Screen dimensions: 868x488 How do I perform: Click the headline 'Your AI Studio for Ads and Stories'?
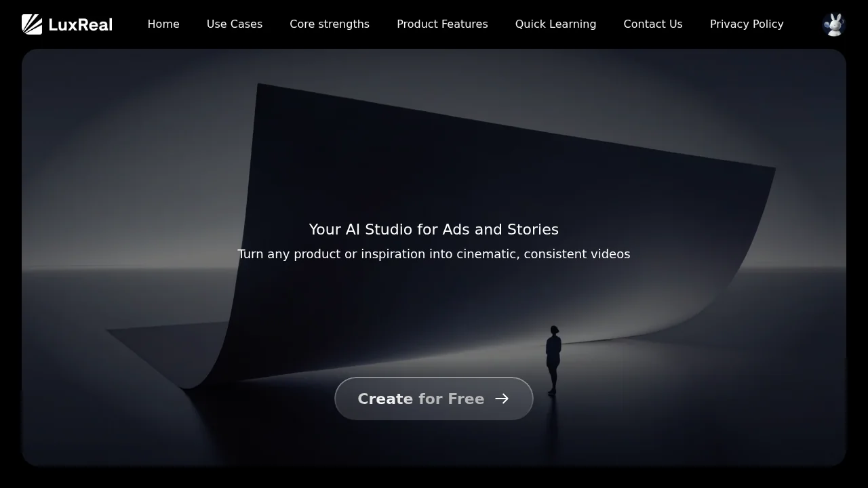point(434,230)
